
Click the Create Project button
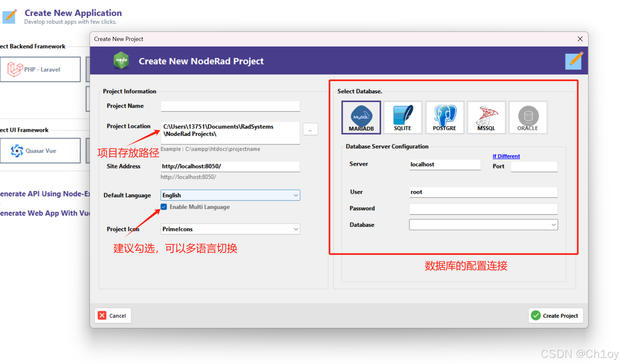click(x=556, y=315)
